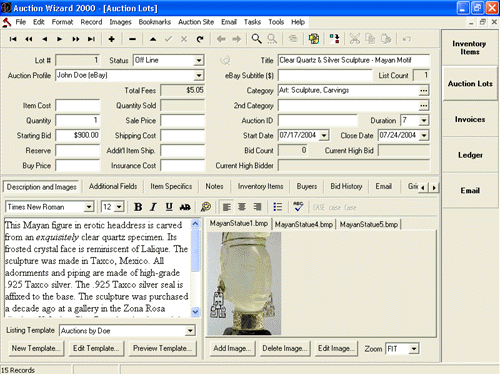Viewport: 500px width, 374px height.
Task: Toggle bulleted list formatting
Action: point(277,207)
